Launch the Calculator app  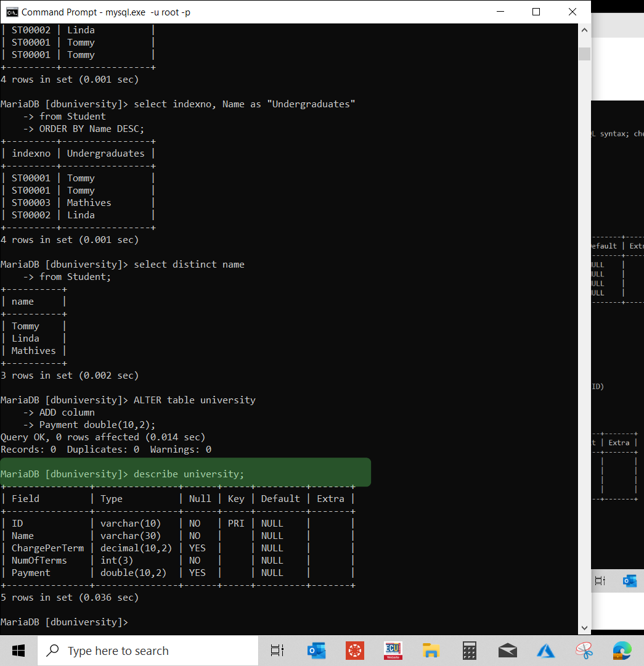(x=469, y=651)
